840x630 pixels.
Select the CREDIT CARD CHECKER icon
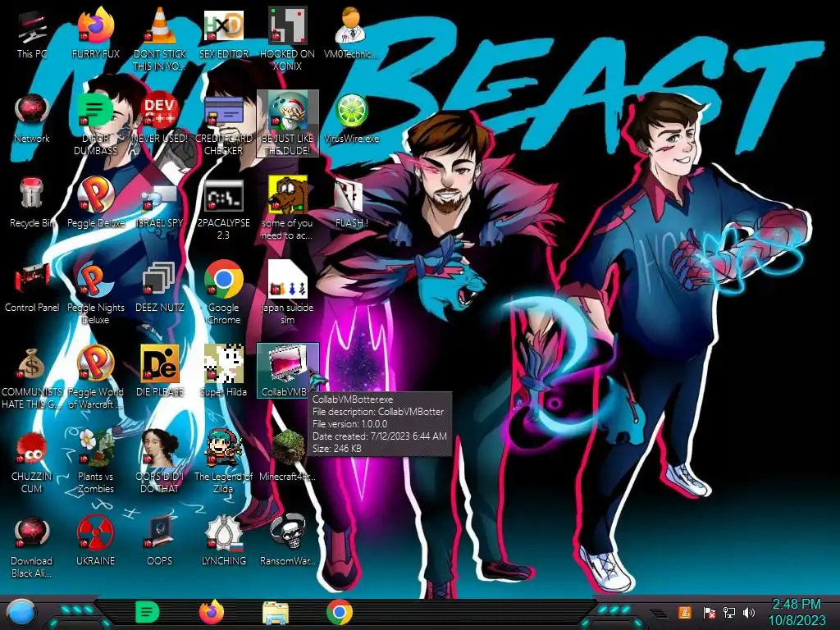point(223,125)
